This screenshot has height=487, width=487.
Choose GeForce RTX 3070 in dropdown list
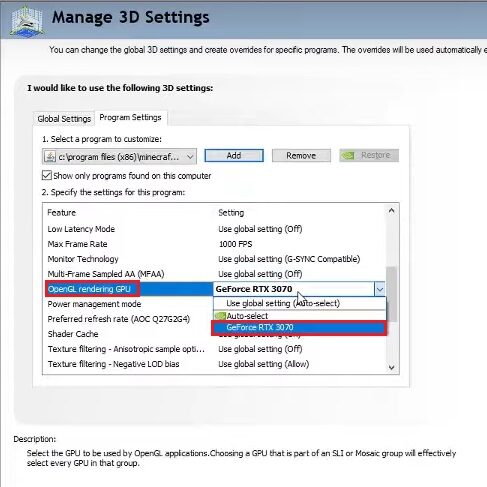(x=299, y=328)
